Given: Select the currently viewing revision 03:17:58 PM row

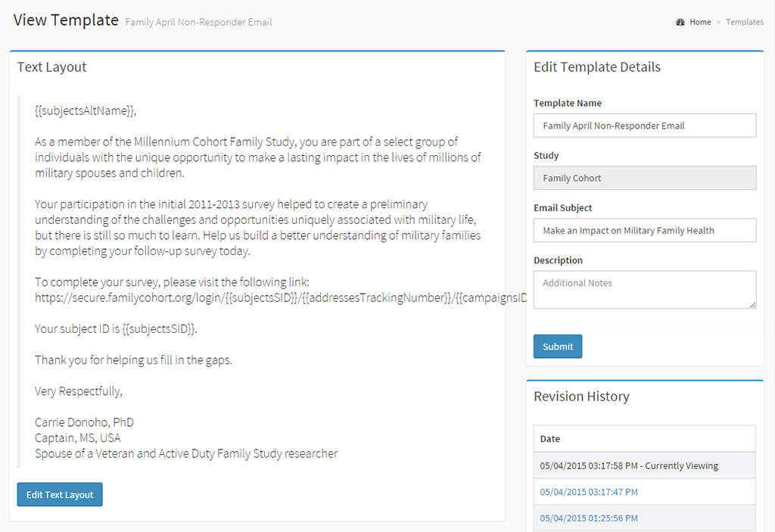Looking at the screenshot, I should click(645, 465).
